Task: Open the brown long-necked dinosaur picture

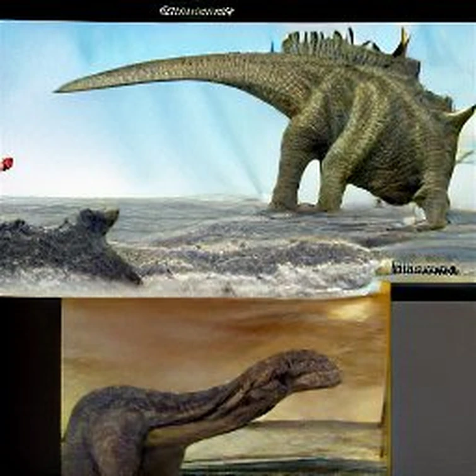Action: pyautogui.click(x=225, y=386)
